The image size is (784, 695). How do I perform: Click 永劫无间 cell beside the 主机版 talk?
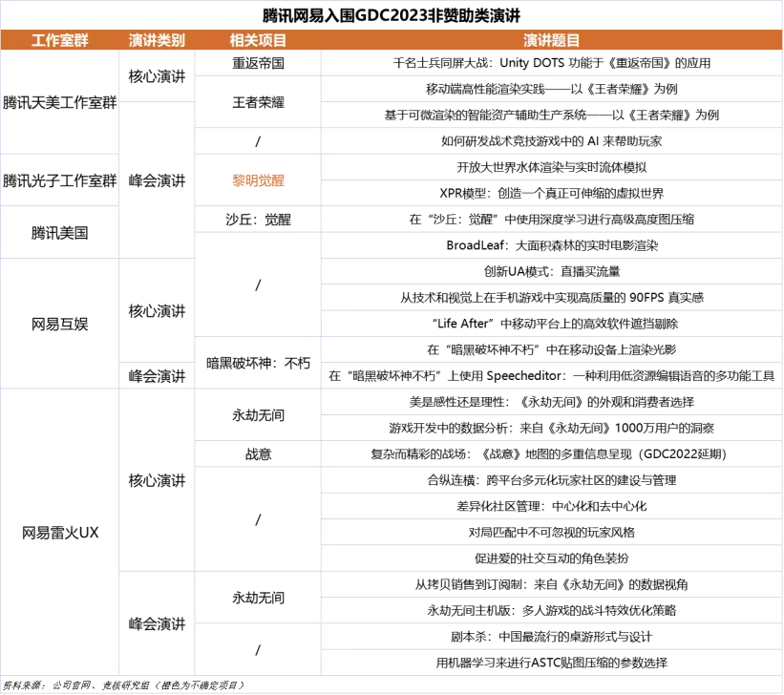click(x=258, y=598)
